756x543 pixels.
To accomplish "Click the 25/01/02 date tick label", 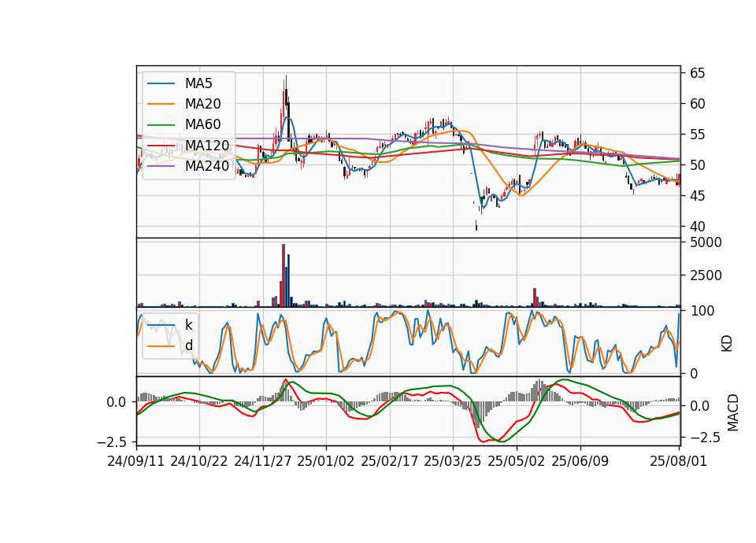I will point(326,461).
